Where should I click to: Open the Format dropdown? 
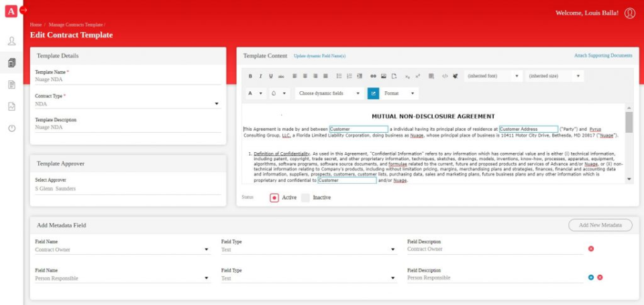pos(398,93)
